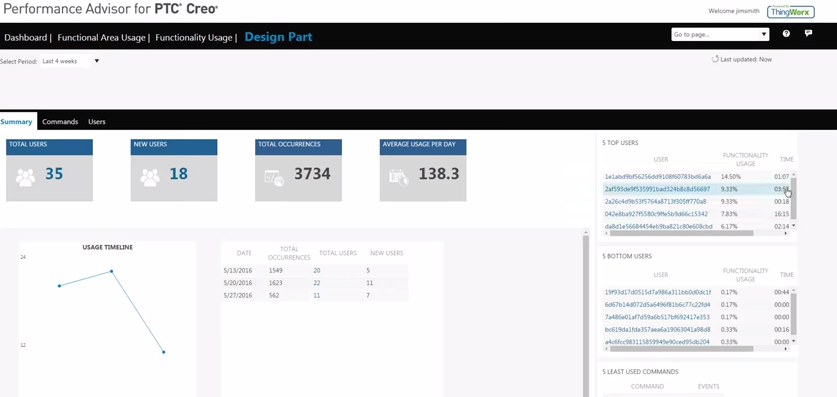
Task: Select the 5/20/2016 date cell
Action: click(237, 283)
